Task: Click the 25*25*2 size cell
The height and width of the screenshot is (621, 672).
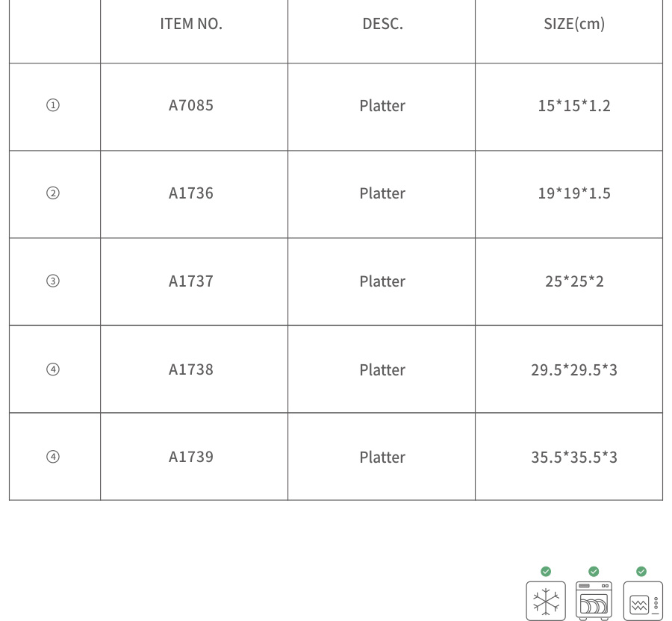Action: [574, 281]
